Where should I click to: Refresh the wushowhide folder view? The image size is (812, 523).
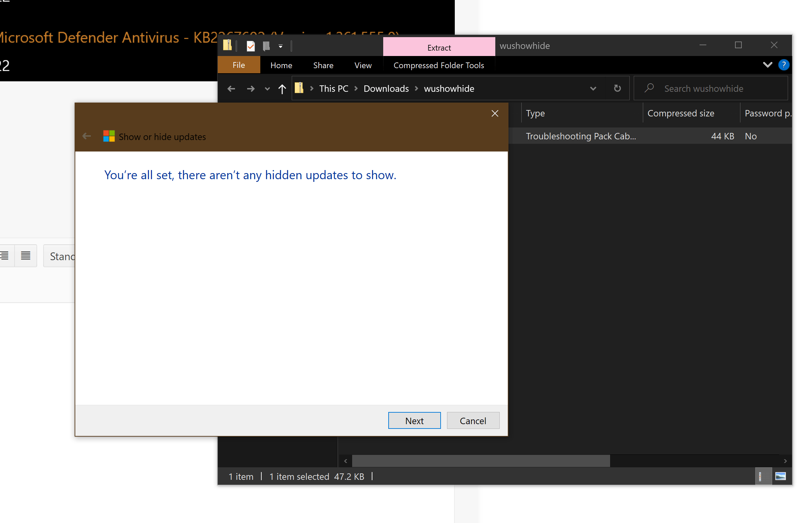click(617, 89)
